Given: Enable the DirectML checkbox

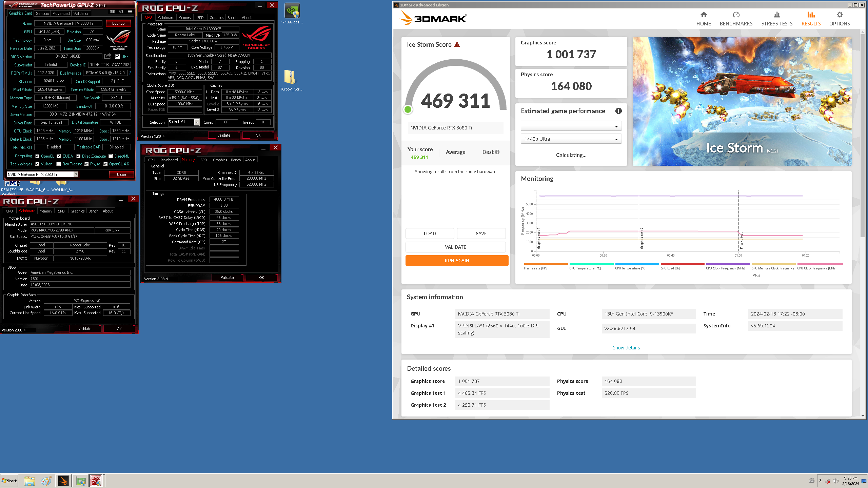Looking at the screenshot, I should [111, 156].
